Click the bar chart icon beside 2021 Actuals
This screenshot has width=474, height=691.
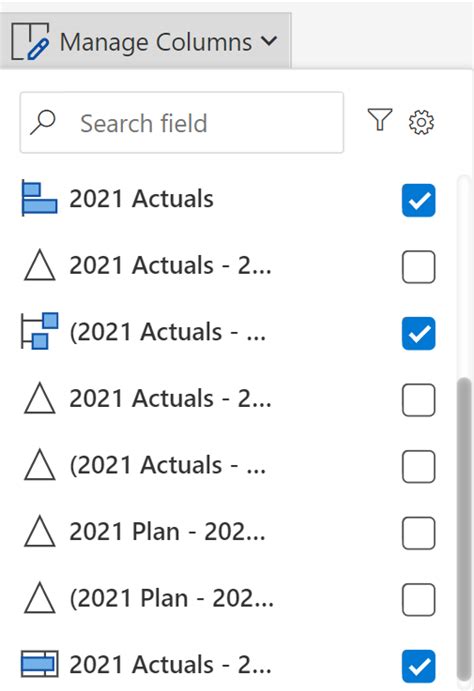39,199
